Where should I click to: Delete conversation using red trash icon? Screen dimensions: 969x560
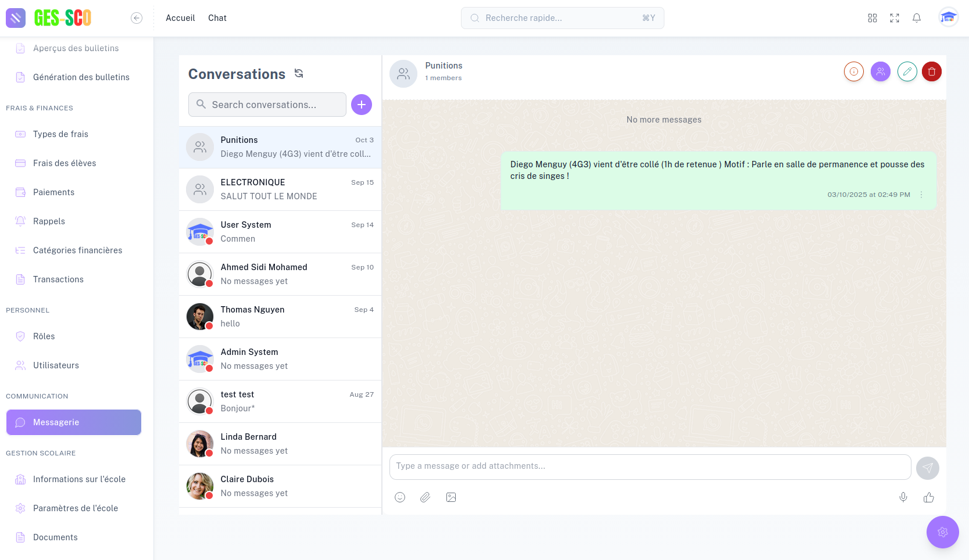pyautogui.click(x=932, y=71)
